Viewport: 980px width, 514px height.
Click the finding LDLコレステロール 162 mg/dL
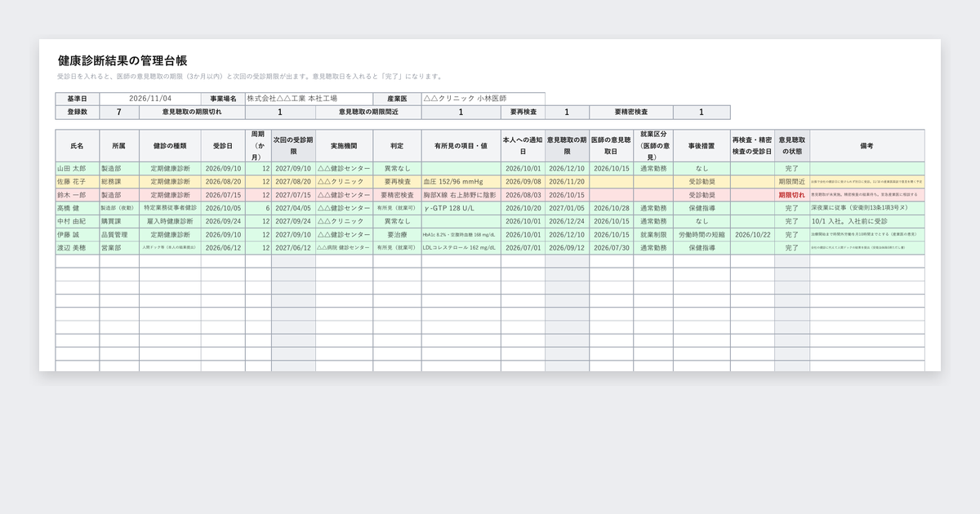point(461,247)
